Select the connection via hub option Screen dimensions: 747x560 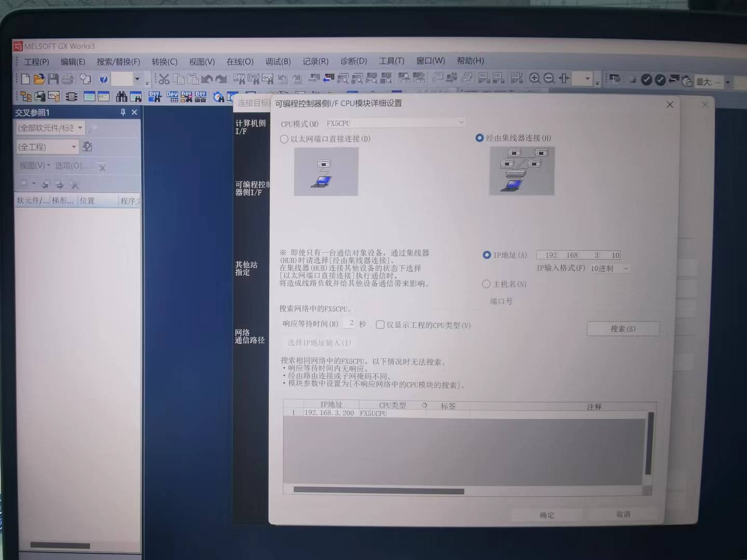click(x=480, y=138)
